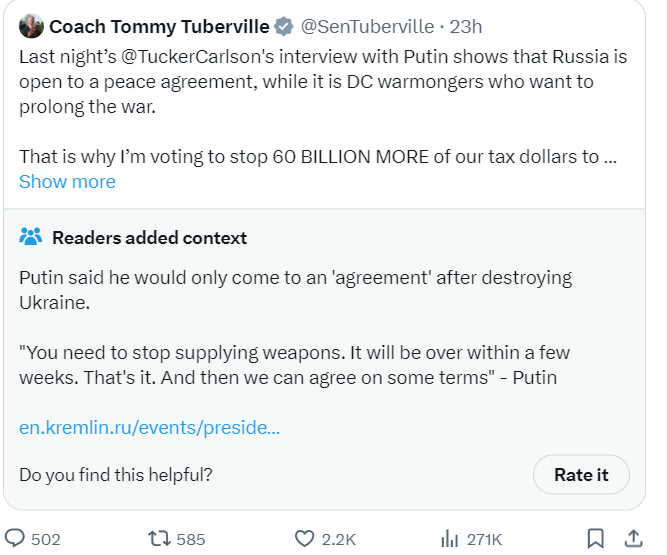This screenshot has height=555, width=667.
Task: Click the Readers added context people icon
Action: [31, 238]
